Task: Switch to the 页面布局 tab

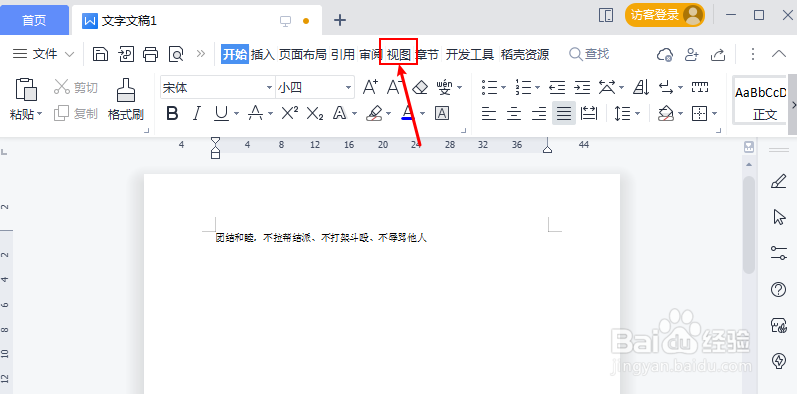Action: (302, 54)
